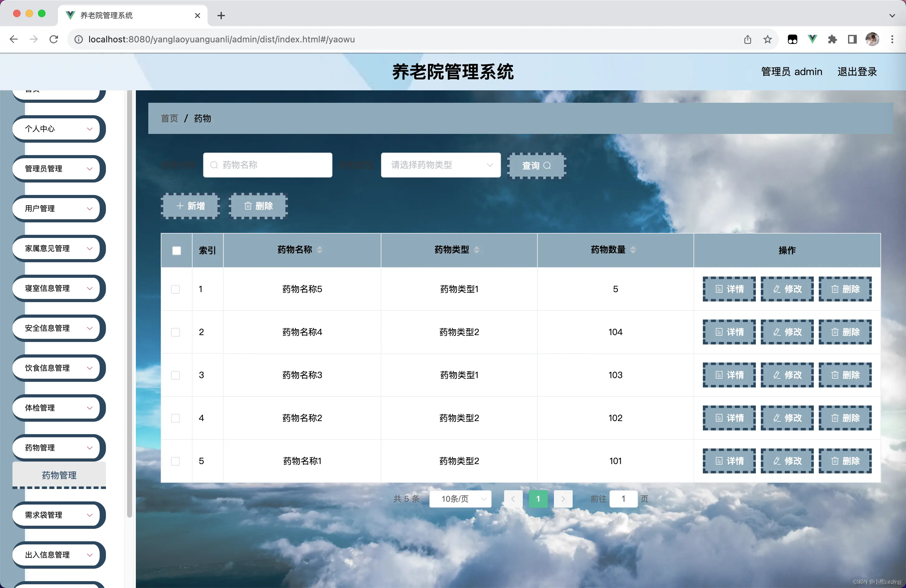
Task: Toggle the select-all checkbox in table header
Action: [x=176, y=250]
